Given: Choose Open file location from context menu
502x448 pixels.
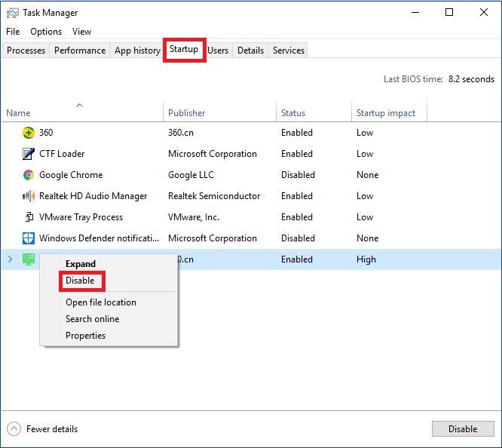Looking at the screenshot, I should tap(101, 302).
